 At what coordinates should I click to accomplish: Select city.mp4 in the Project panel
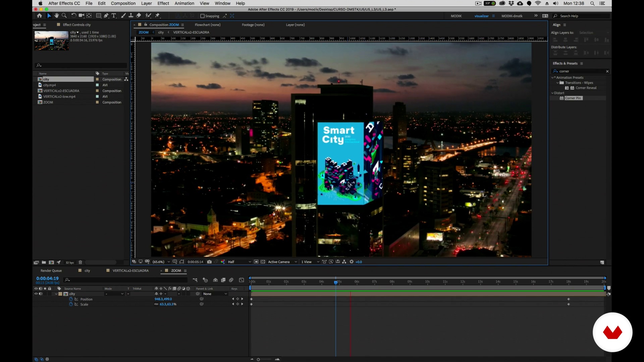point(50,85)
